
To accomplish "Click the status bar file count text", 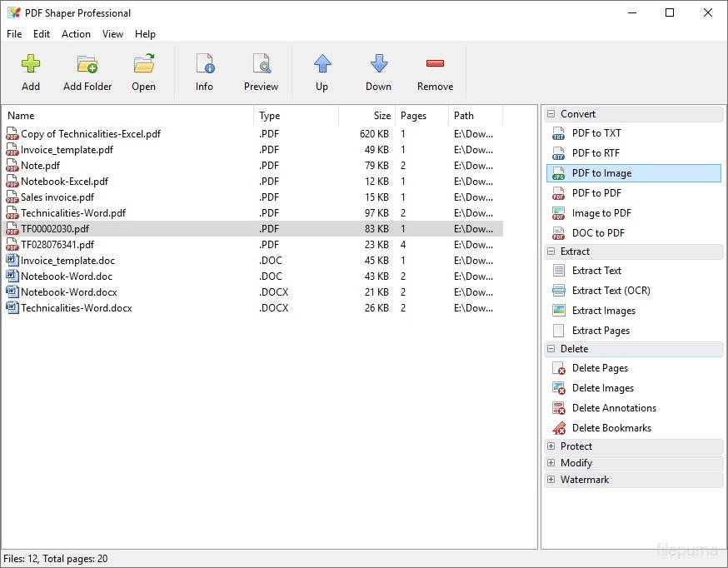I will 56,559.
